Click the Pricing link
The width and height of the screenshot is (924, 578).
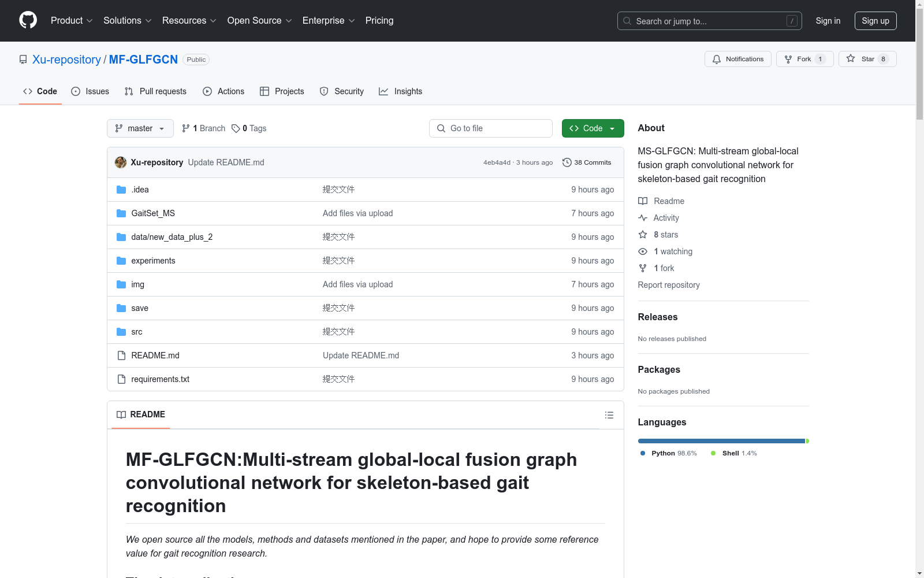[379, 20]
